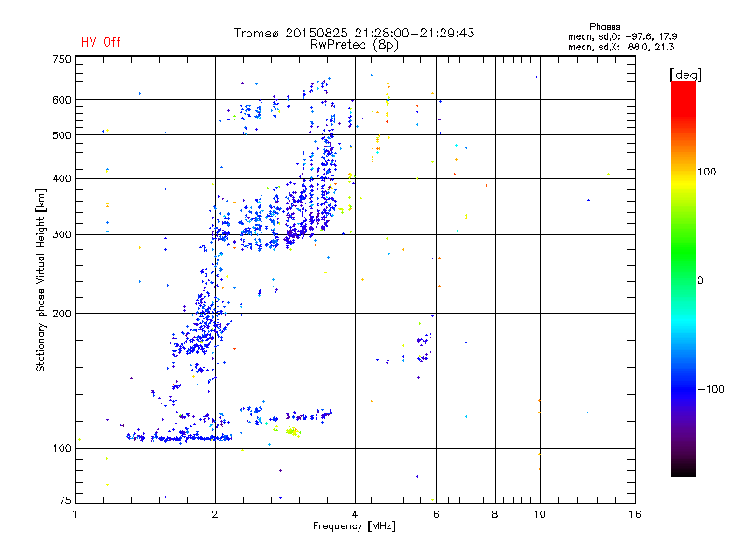The image size is (747, 560).
Task: Click the phase colorbar gradient
Action: click(684, 278)
